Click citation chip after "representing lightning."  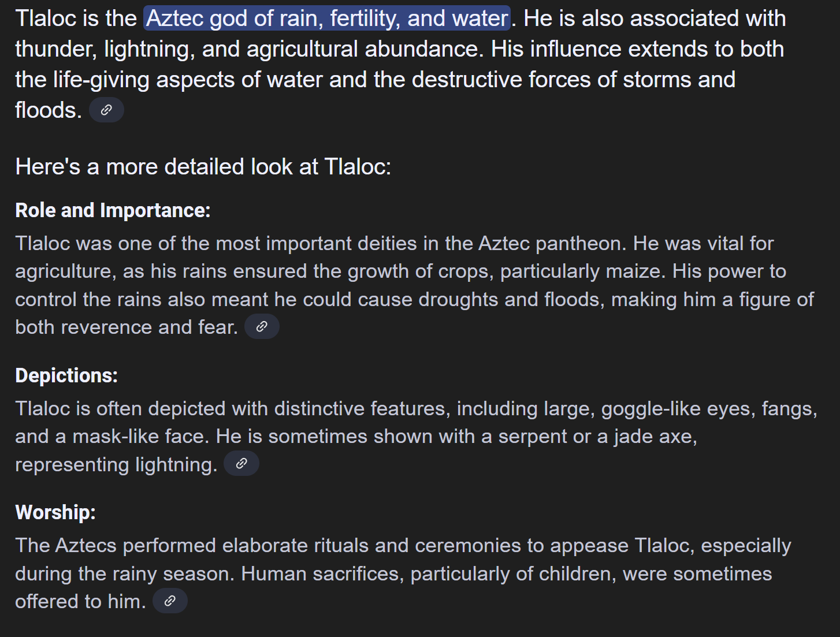241,463
